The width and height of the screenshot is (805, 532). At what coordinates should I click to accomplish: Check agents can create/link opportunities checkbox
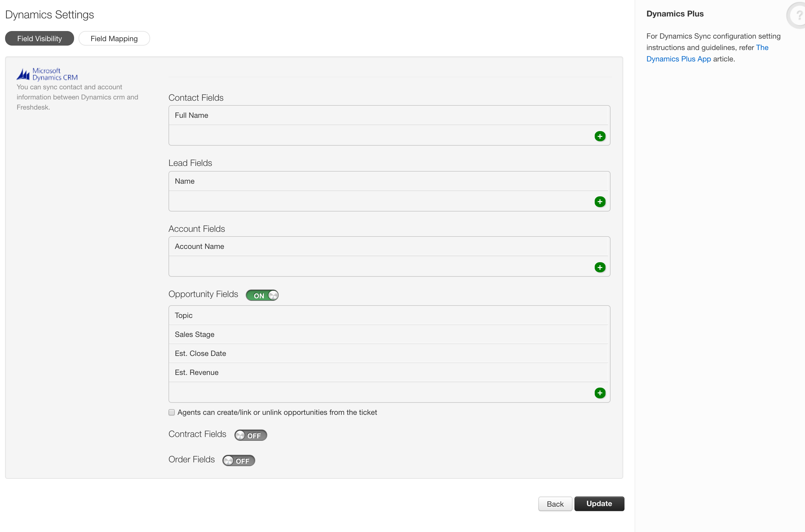[172, 412]
